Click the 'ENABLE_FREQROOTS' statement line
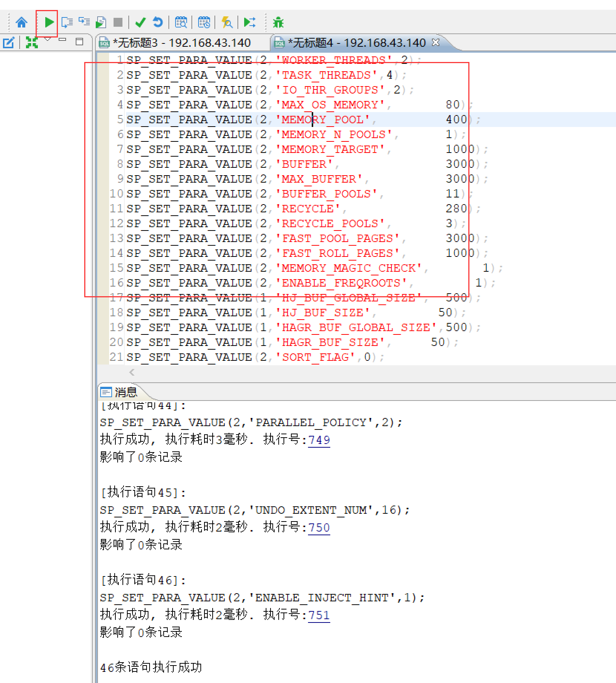This screenshot has width=616, height=683. click(311, 283)
